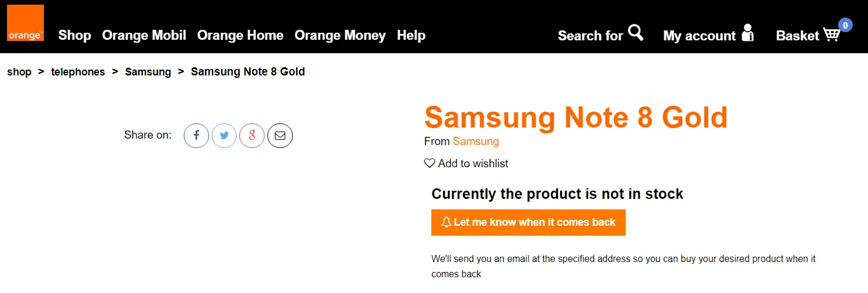Go to shop breadcrumb
The image size is (868, 293).
(19, 72)
